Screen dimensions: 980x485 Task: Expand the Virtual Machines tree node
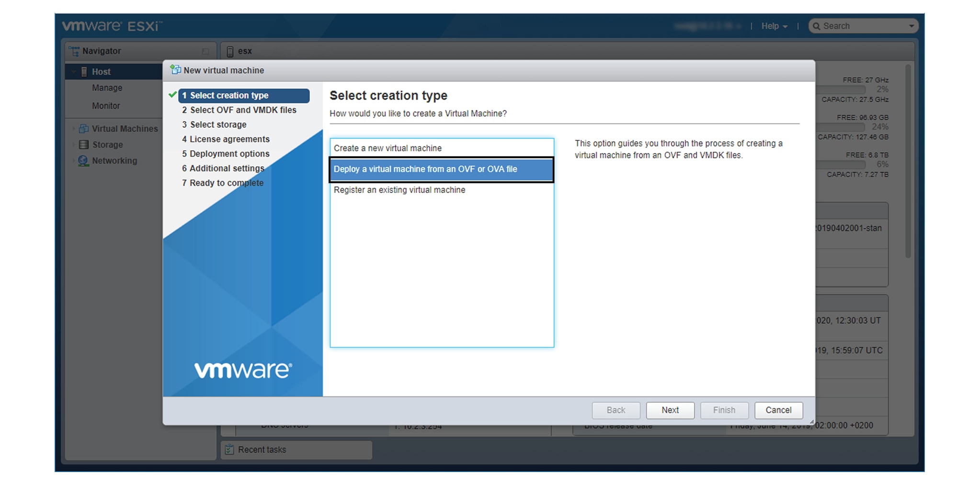(74, 128)
